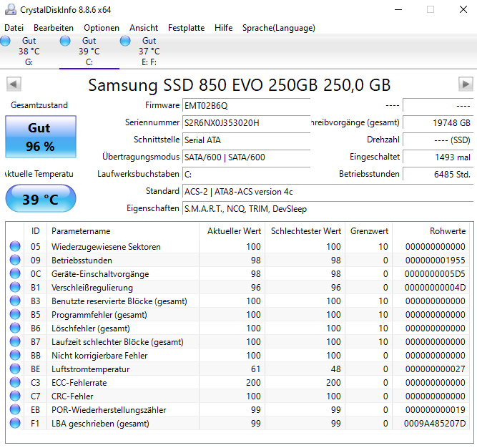Viewport: 477px width, 448px height.
Task: Switch to the C: drive tab
Action: point(89,52)
